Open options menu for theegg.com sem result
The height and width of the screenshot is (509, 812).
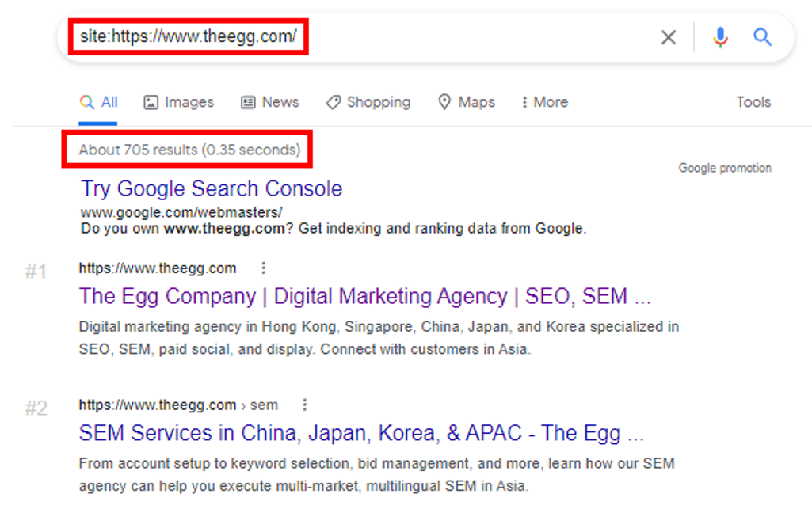point(304,405)
